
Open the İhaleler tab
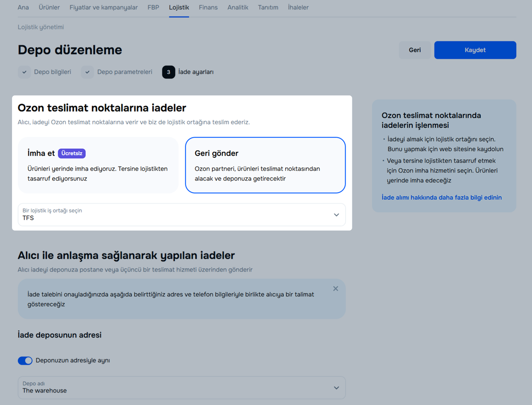pos(298,7)
